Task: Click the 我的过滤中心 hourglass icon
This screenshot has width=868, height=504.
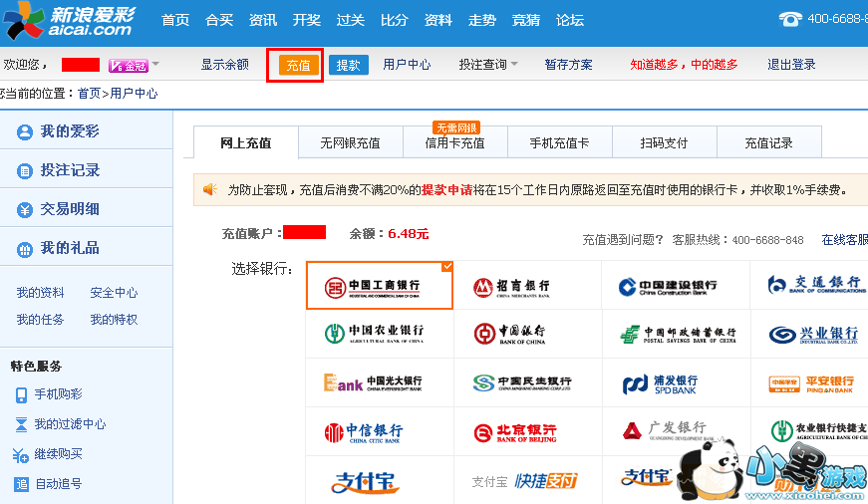Action: point(21,424)
